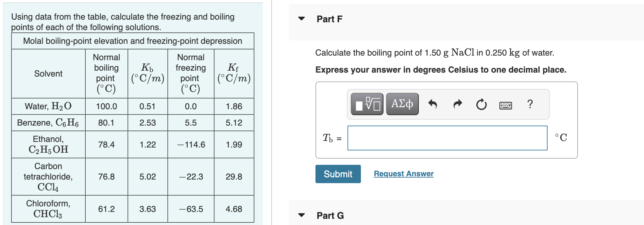Highlight the Kb value for Benzene
Screen dimensions: 644x225
tap(147, 123)
